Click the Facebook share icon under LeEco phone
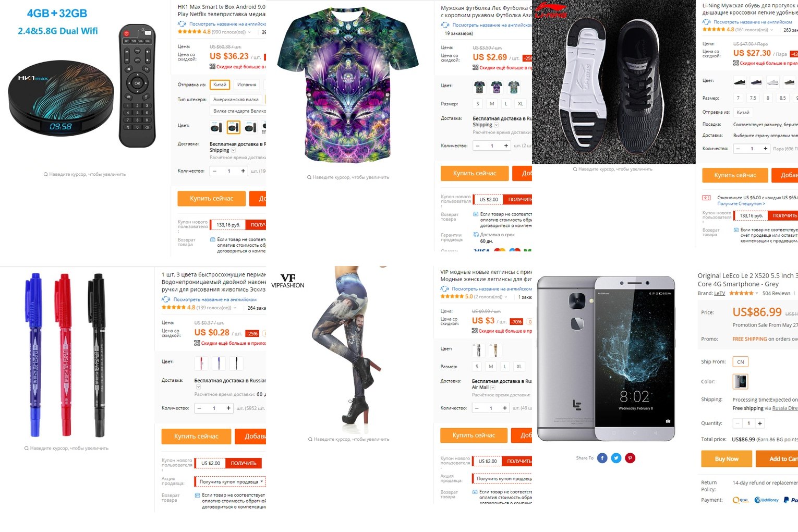The height and width of the screenshot is (532, 798). [x=602, y=458]
